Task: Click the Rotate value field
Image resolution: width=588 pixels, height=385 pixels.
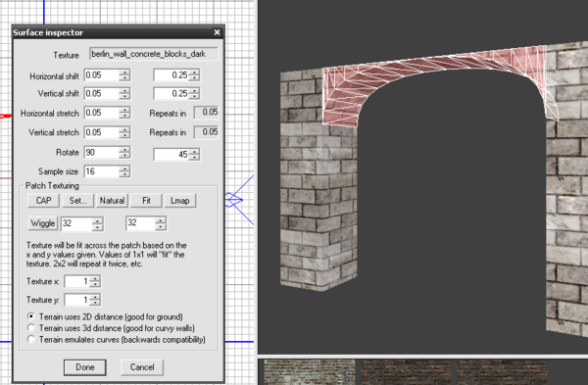Action: 102,153
